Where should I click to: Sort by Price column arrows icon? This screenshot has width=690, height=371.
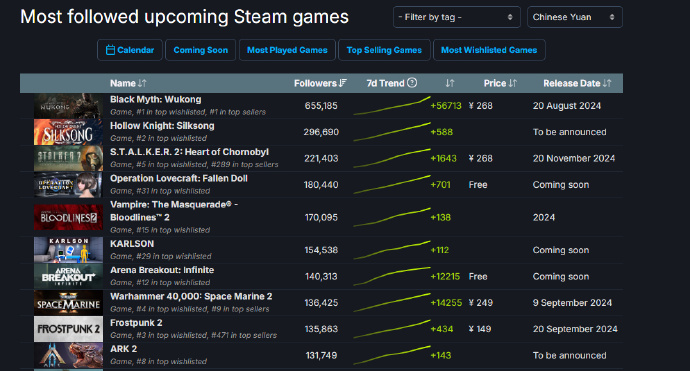(513, 83)
